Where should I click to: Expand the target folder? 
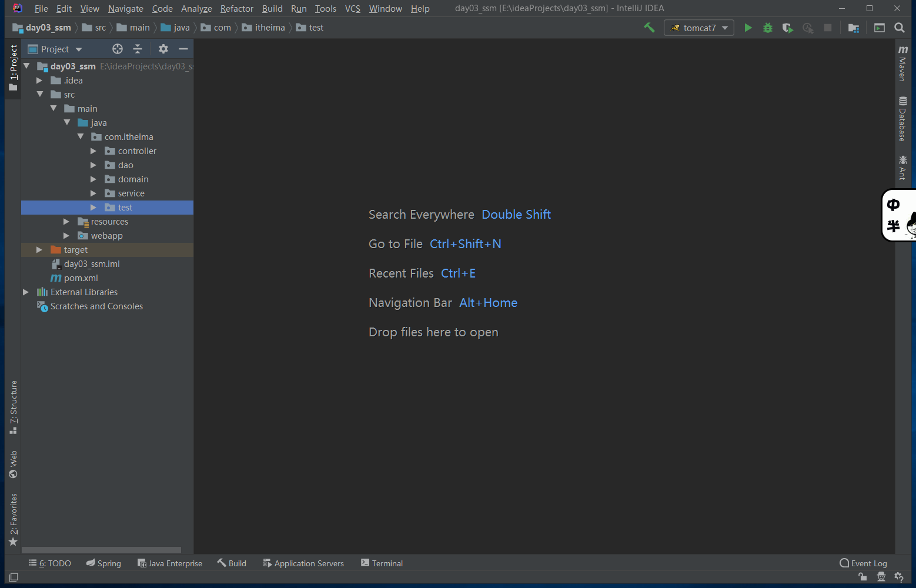click(x=39, y=250)
